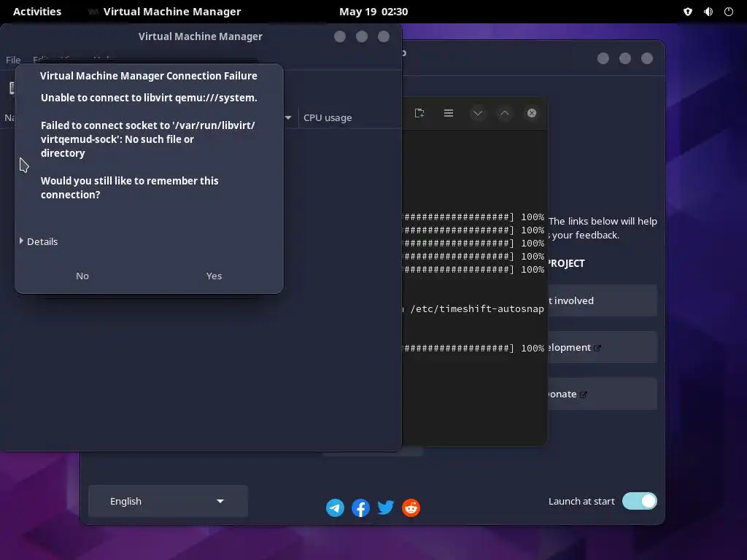Screen dimensions: 747x560
Task: Click No in the connection failure dialog
Action: click(82, 276)
